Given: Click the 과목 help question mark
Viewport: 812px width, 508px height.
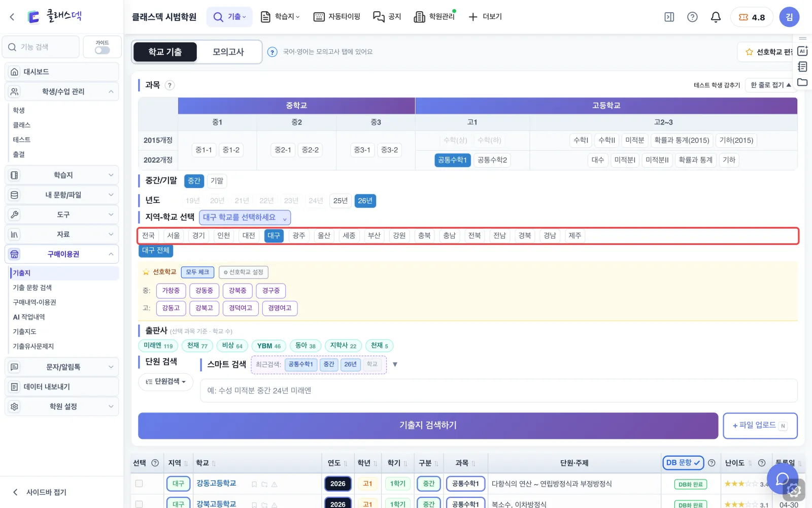Looking at the screenshot, I should coord(170,85).
